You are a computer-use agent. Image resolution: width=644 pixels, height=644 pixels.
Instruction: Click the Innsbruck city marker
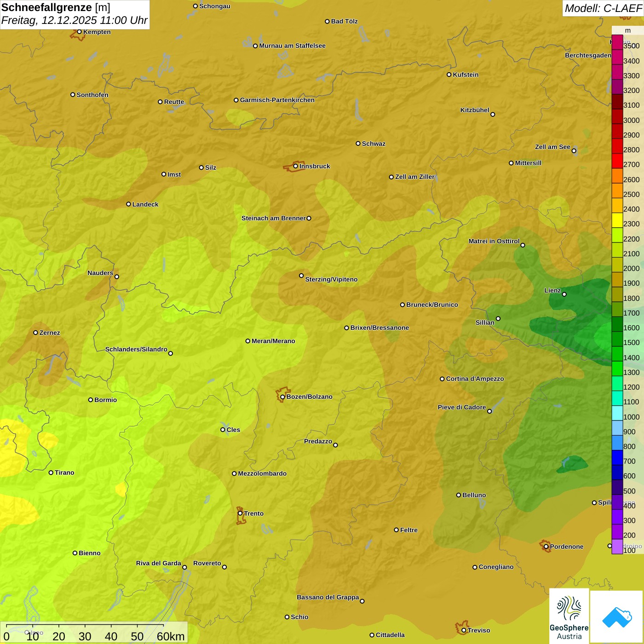pyautogui.click(x=296, y=166)
